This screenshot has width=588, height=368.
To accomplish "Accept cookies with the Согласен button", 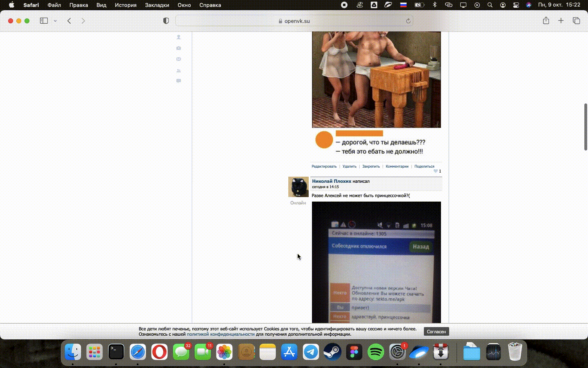I will [x=436, y=332].
